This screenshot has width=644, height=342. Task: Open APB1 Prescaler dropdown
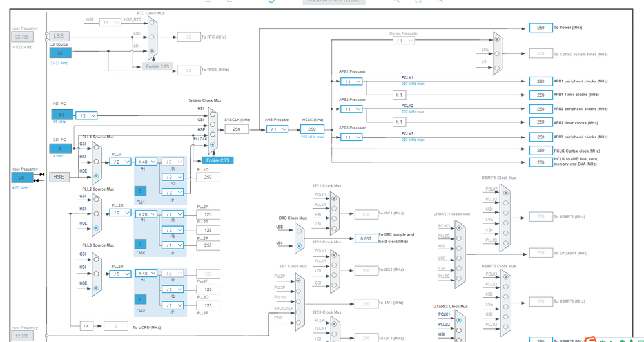(351, 81)
